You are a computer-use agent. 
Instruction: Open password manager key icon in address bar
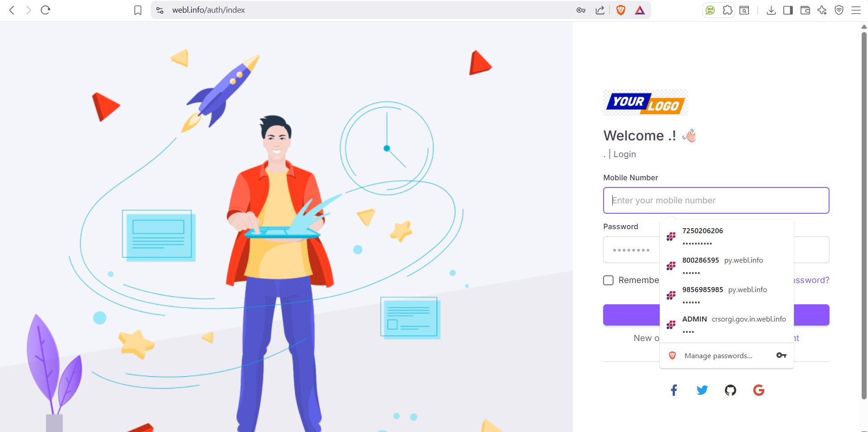pos(581,10)
